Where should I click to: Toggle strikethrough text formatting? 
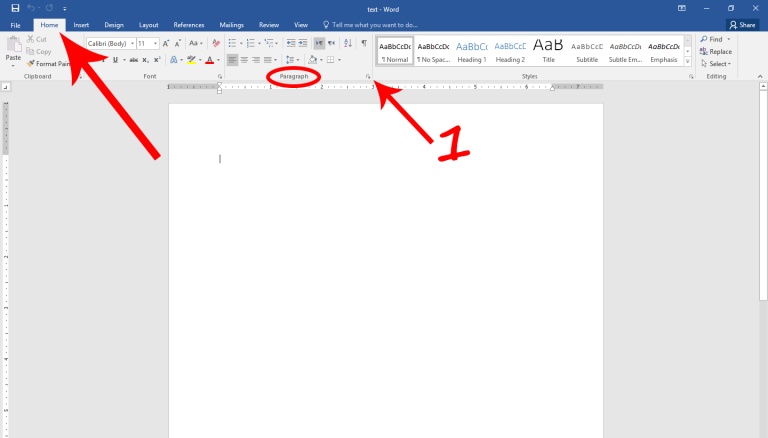pyautogui.click(x=133, y=60)
